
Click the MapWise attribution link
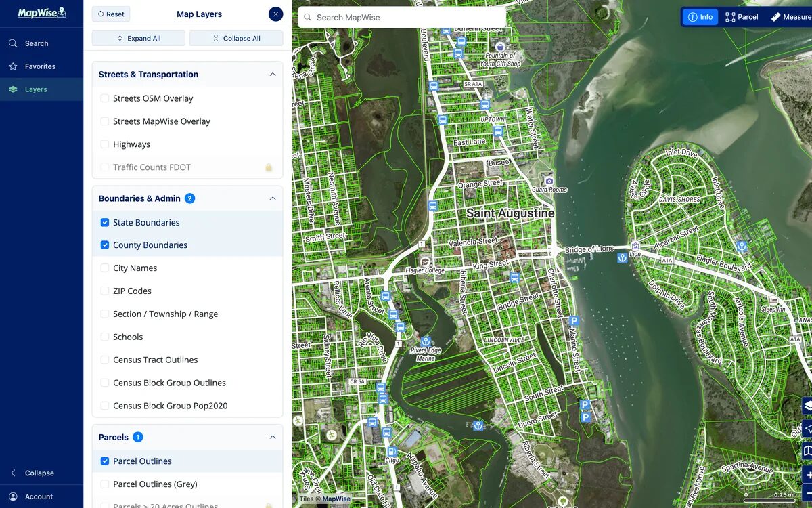click(x=336, y=499)
